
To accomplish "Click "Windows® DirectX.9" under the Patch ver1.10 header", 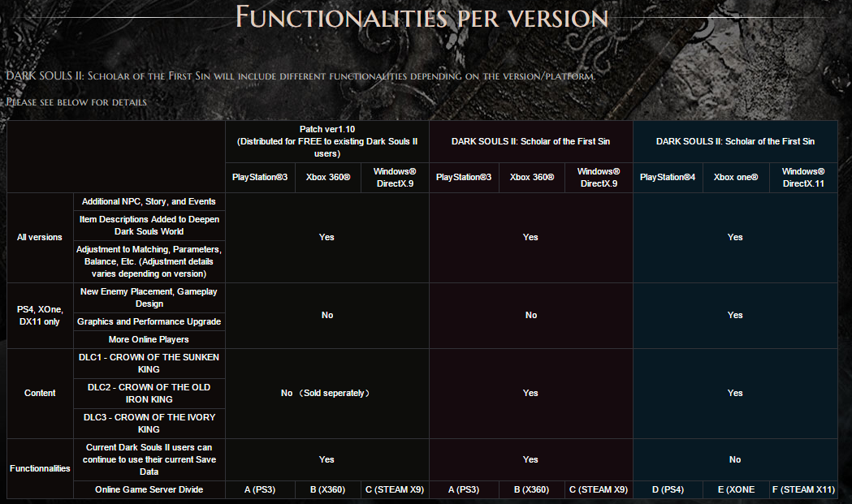I will tap(395, 178).
